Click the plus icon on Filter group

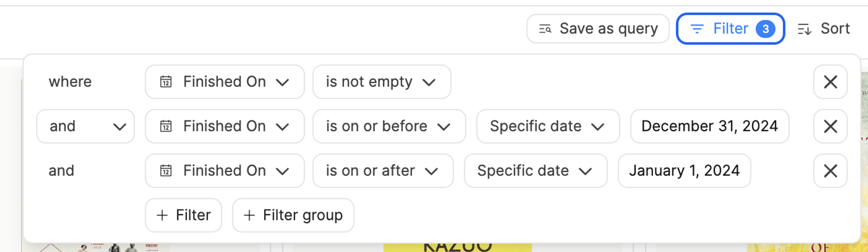pyautogui.click(x=249, y=215)
